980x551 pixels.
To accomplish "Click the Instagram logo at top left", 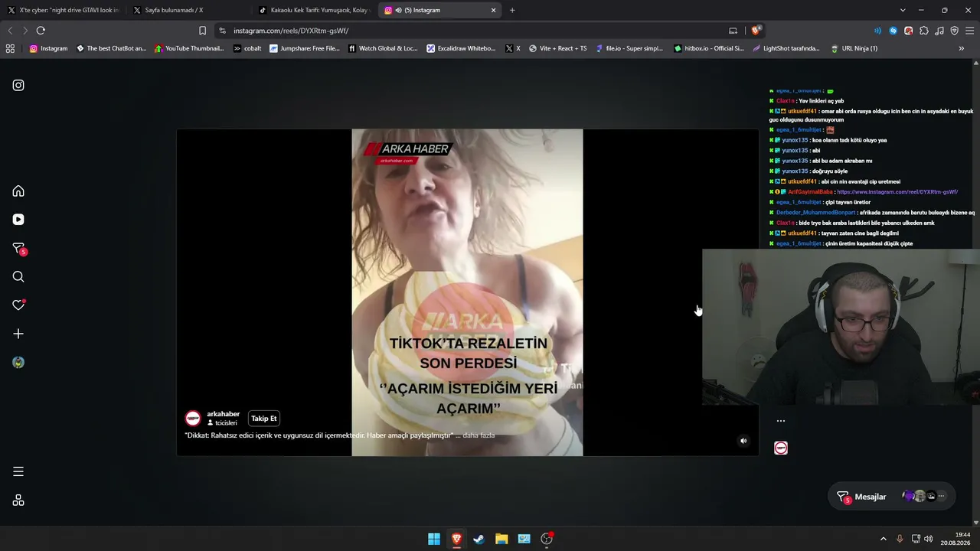I will 18,85.
